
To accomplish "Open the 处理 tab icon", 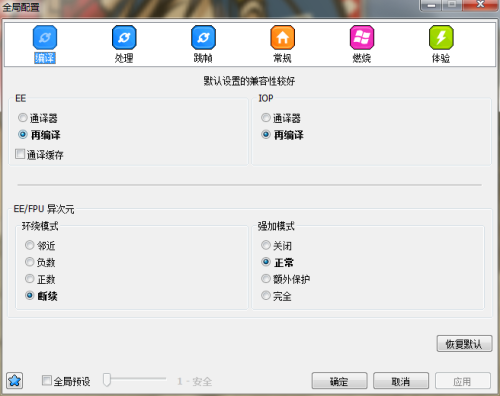I will click(124, 37).
